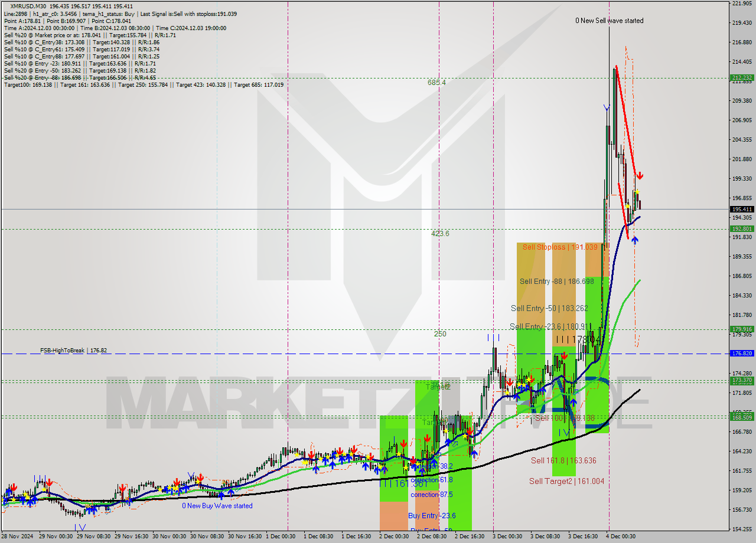The height and width of the screenshot is (543, 756).
Task: Click the 'Sell Stoploss | 191.039' label
Action: pyautogui.click(x=561, y=247)
